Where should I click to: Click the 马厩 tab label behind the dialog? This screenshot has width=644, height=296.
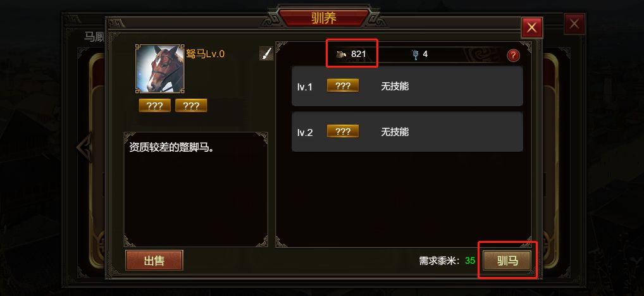point(94,37)
